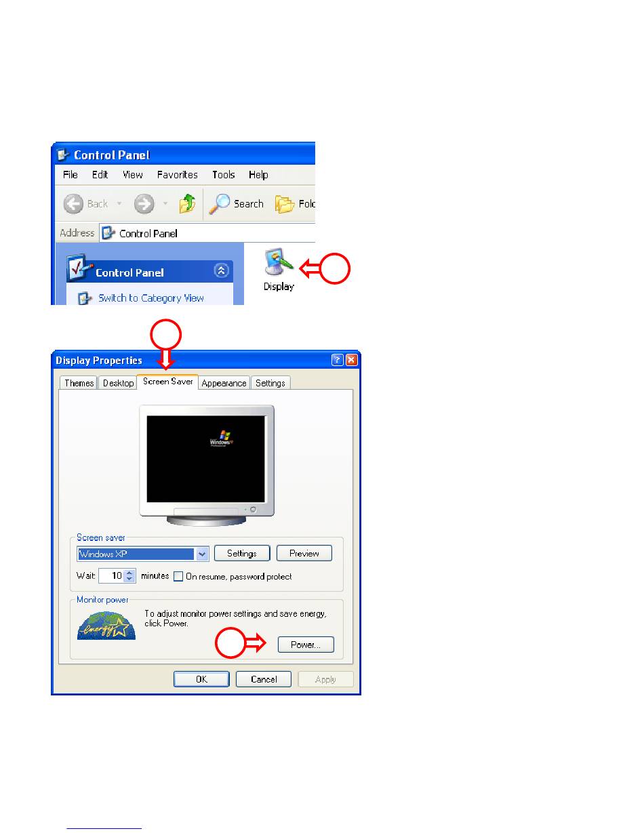This screenshot has height=833, width=644.
Task: Select the Screen Saver tab
Action: point(167,382)
